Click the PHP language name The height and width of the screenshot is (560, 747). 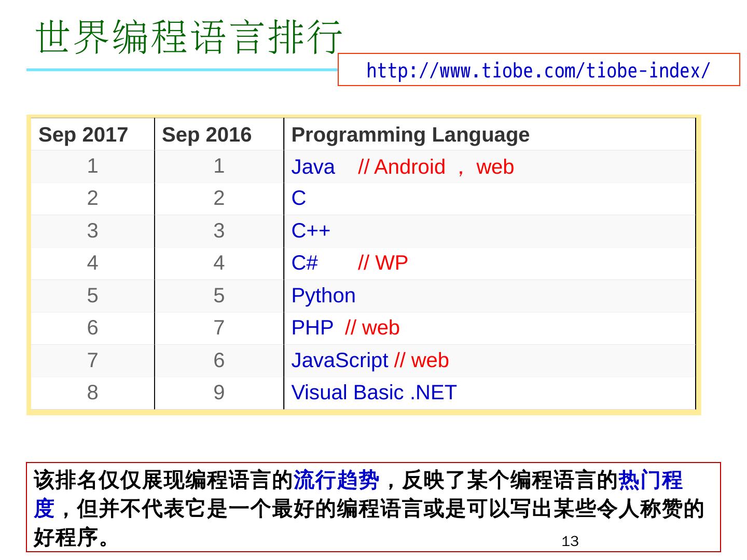(x=312, y=328)
